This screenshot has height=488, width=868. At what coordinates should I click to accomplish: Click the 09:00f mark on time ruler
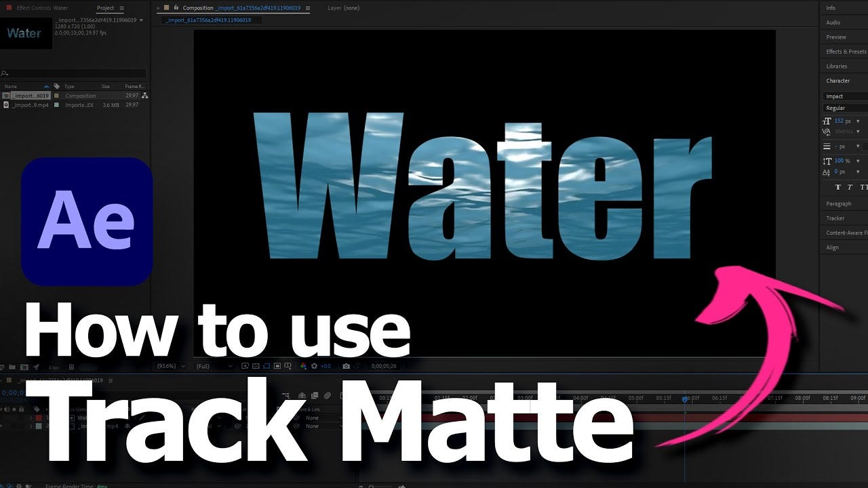[x=858, y=399]
